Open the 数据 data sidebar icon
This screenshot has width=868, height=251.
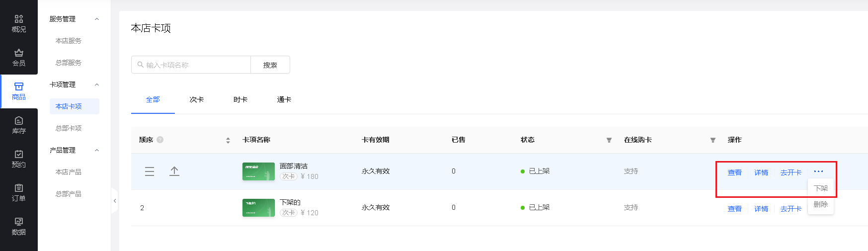[x=19, y=226]
